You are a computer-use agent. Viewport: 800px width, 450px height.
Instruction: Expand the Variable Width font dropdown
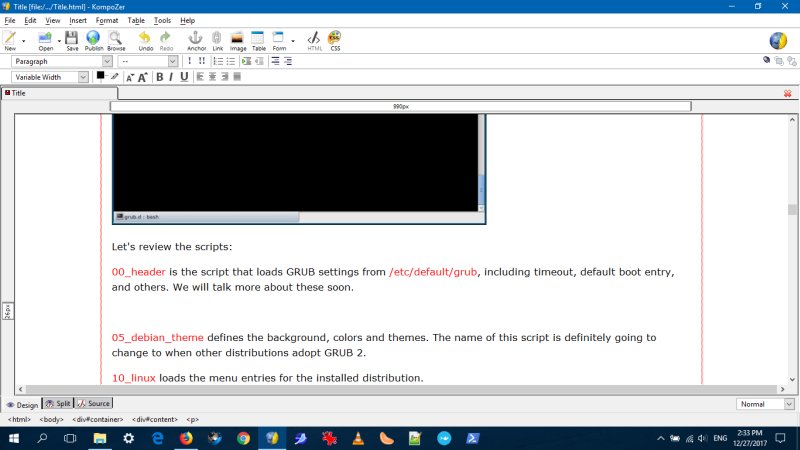(x=50, y=77)
